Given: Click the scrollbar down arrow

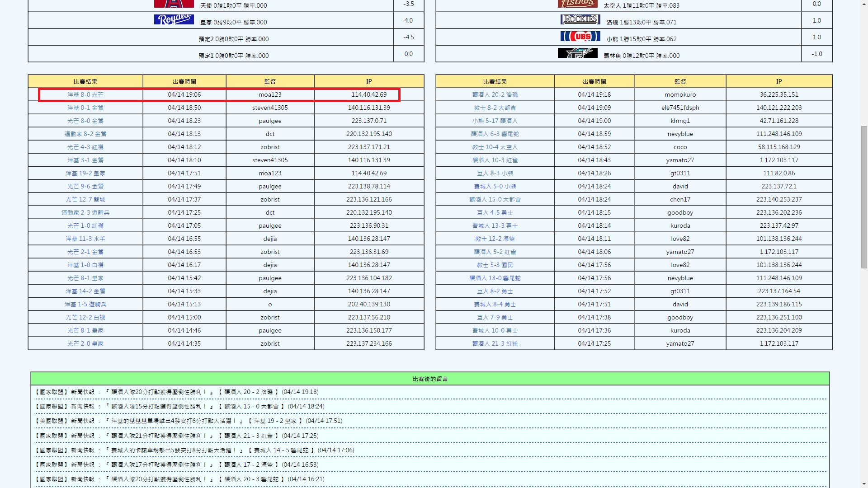Looking at the screenshot, I should click(864, 484).
